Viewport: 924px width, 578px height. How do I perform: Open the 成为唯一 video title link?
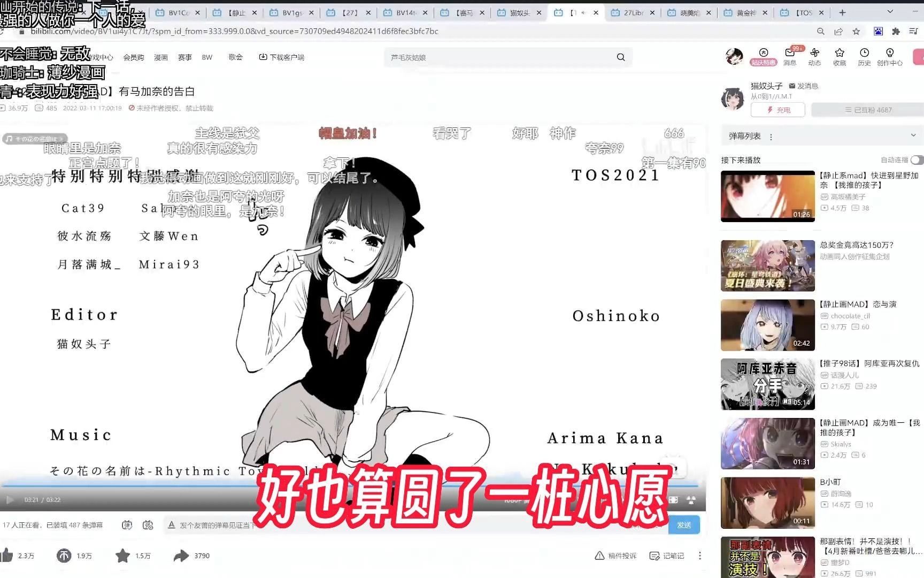coord(870,427)
